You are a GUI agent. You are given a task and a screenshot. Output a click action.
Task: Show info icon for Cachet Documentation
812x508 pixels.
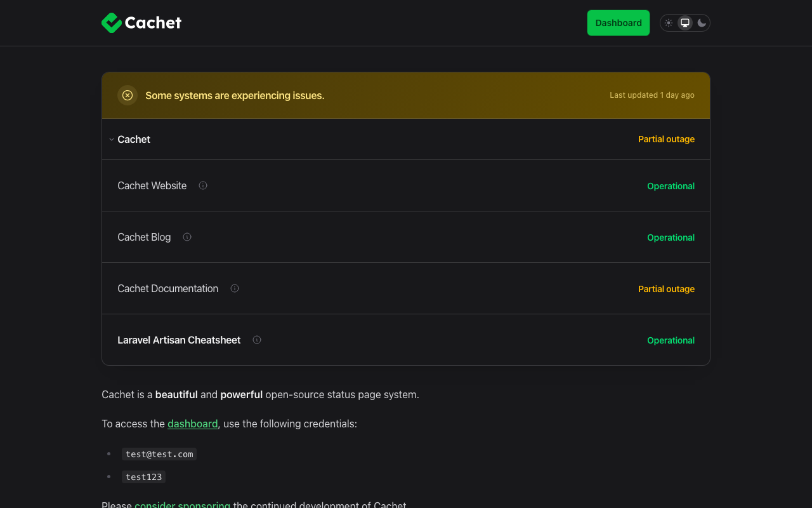(x=235, y=288)
